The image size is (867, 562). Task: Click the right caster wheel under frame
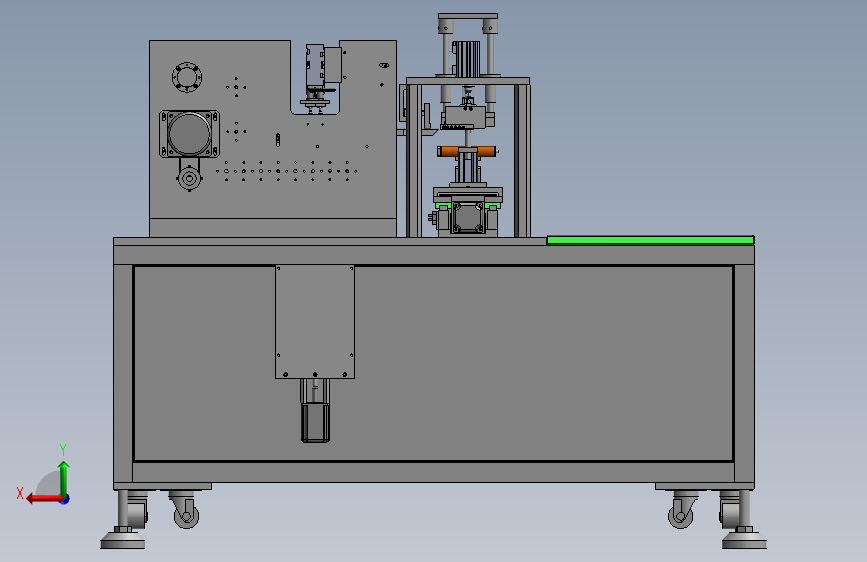(x=681, y=516)
